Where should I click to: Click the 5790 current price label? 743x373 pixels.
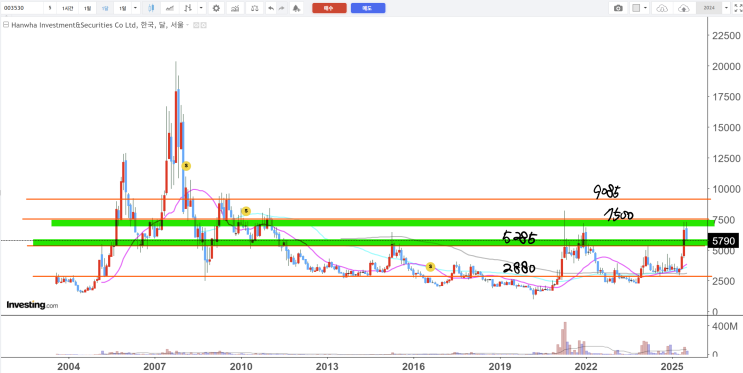click(x=723, y=241)
